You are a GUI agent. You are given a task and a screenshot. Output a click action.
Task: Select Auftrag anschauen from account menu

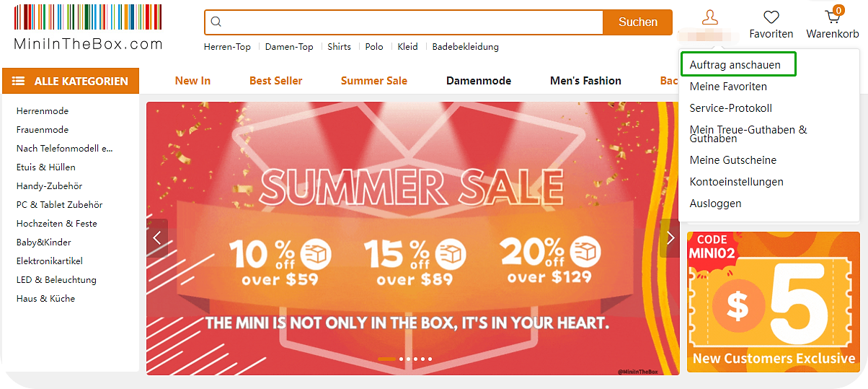pos(735,64)
